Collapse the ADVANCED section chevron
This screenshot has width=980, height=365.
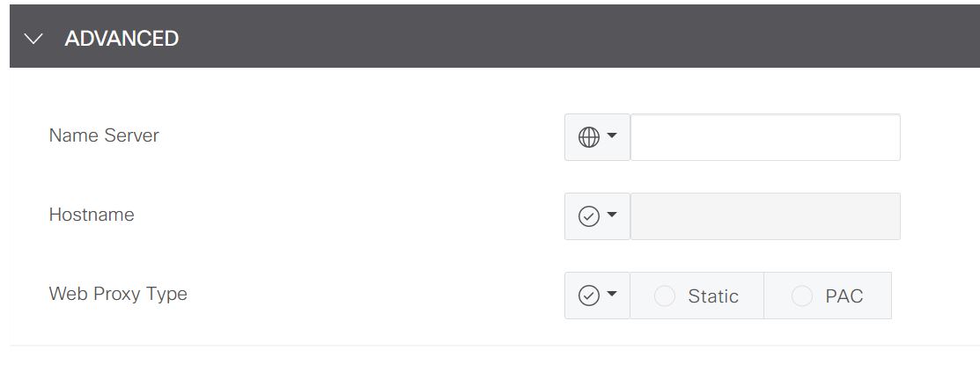pyautogui.click(x=34, y=39)
